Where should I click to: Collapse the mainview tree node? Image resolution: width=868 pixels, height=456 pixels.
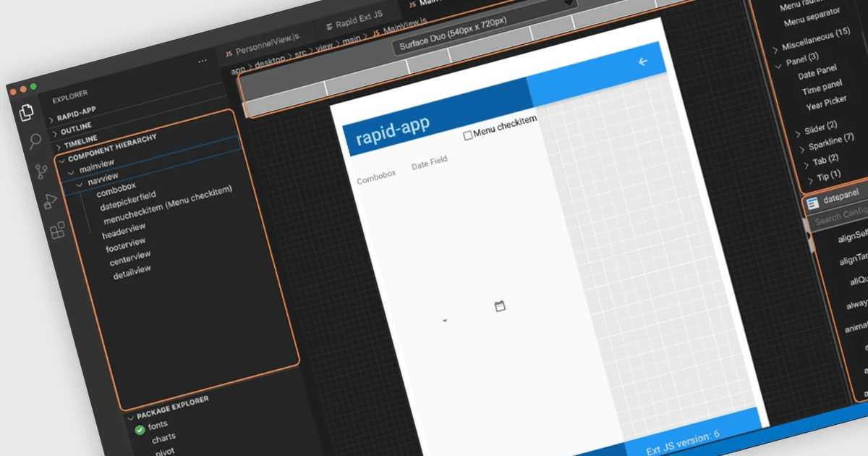(71, 172)
